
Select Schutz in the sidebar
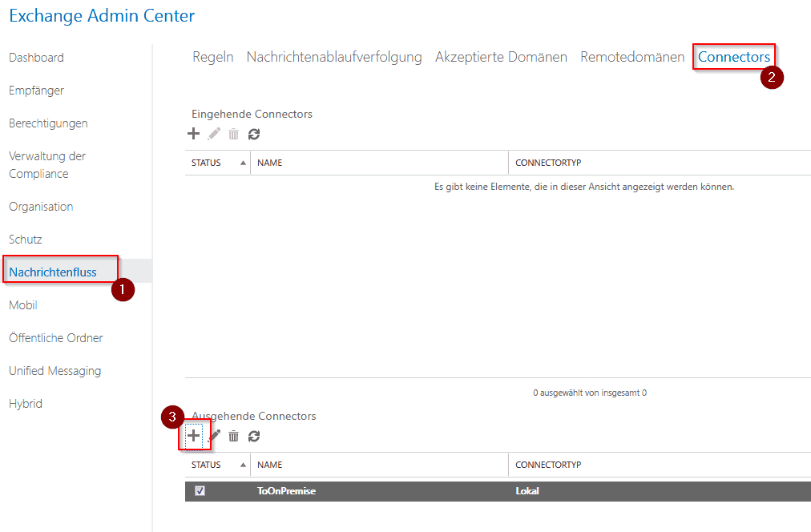[x=26, y=240]
